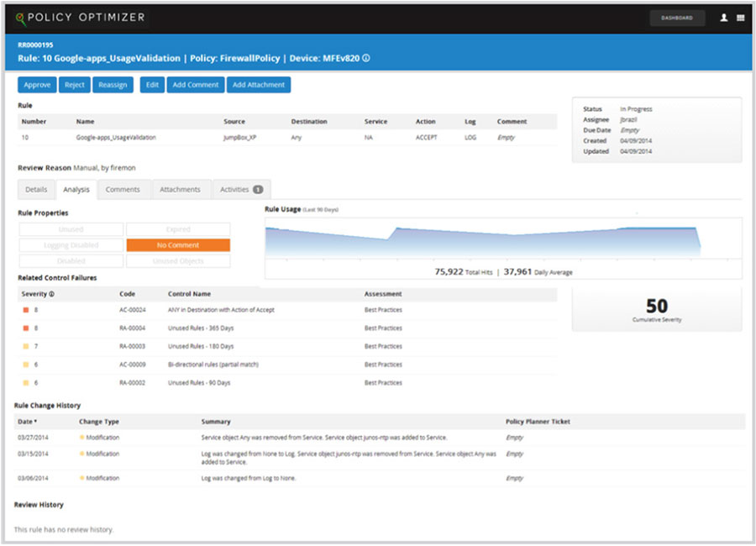Go to the Dashboard
Viewport: 756px width, 546px height.
coord(677,18)
